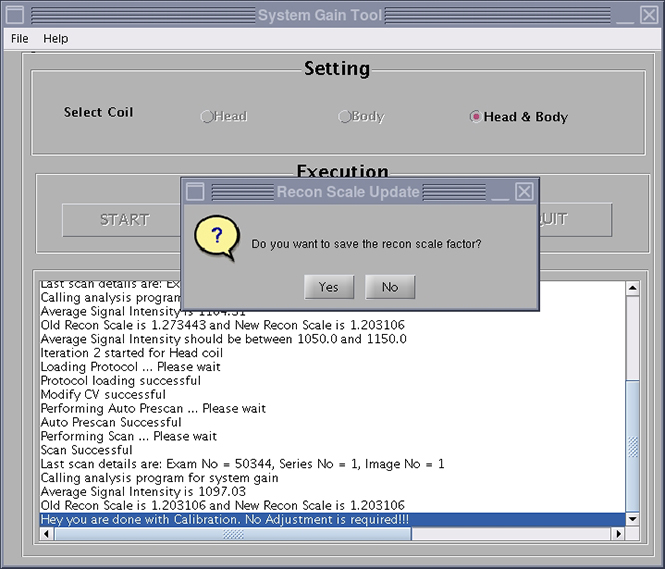Click the log's horizontal scrollbar right arrow
The height and width of the screenshot is (569, 665).
[x=618, y=534]
